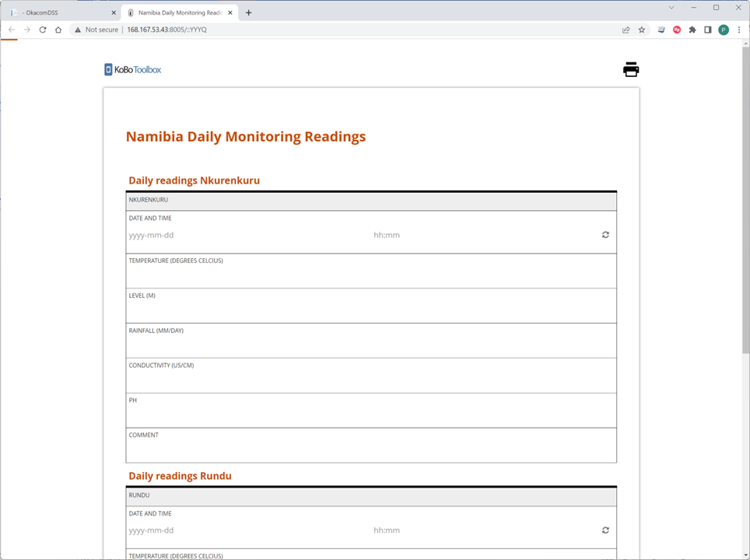Screen dimensions: 750x560
Task: Click Daily readings Nkurenkuru heading
Action: pyautogui.click(x=195, y=180)
